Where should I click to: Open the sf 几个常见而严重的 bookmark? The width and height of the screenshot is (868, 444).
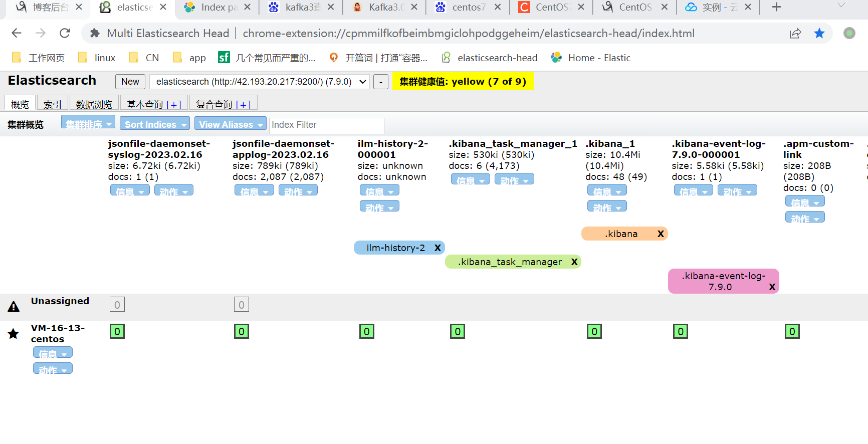(x=267, y=58)
